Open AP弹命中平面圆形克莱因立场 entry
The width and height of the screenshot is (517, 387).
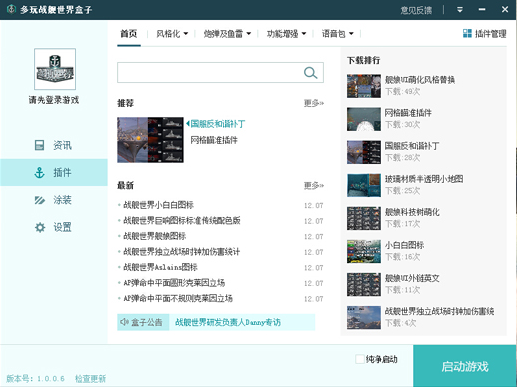(x=174, y=283)
